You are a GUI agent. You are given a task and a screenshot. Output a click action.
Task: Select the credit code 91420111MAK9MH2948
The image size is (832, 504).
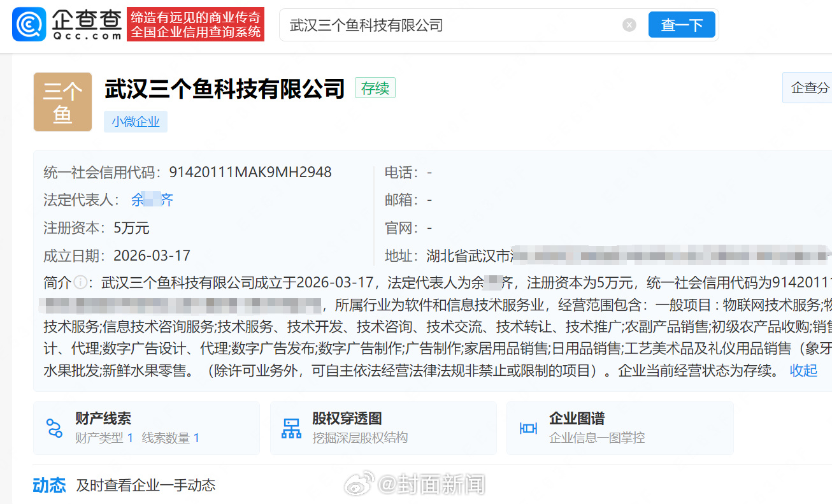250,172
